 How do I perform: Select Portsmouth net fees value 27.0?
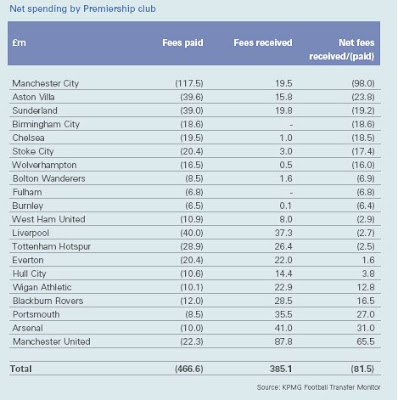(366, 315)
